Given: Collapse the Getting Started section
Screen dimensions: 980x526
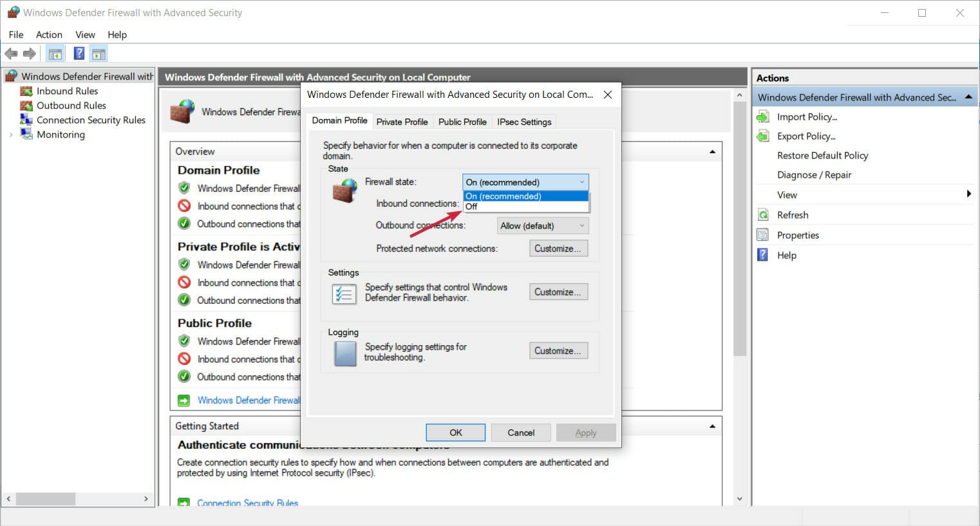Looking at the screenshot, I should tap(712, 426).
